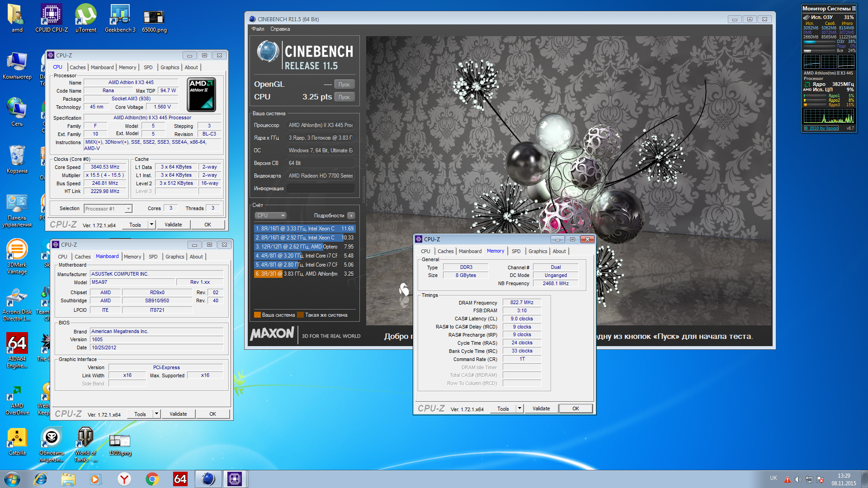Launch the World of Tanks shortcut
The width and height of the screenshot is (868, 488).
[85, 445]
